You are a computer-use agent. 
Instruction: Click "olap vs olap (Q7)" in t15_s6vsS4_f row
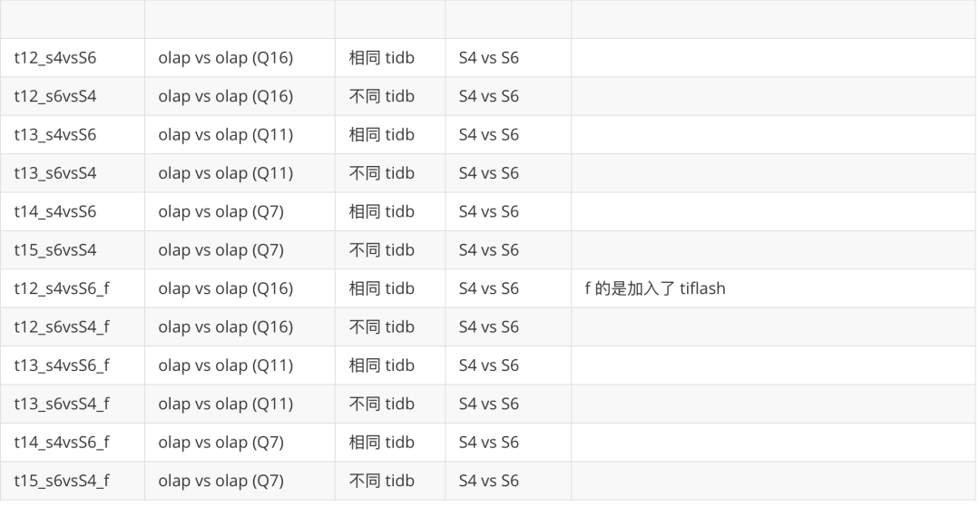point(220,480)
